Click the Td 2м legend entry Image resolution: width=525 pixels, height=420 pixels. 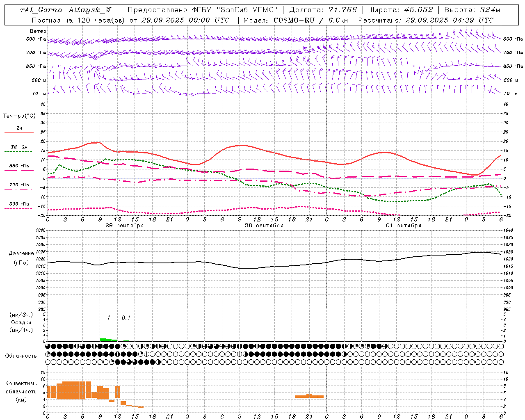19,147
